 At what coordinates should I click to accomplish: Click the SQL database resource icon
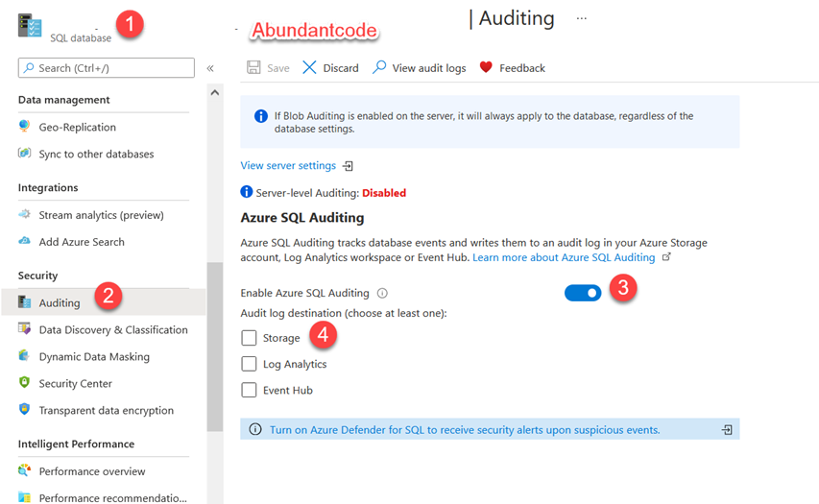tap(29, 26)
